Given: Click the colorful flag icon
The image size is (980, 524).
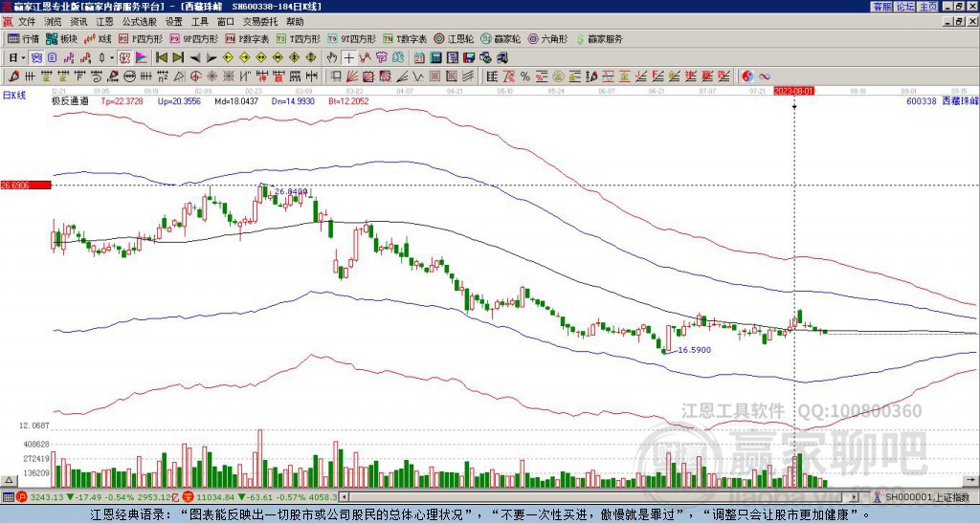Looking at the screenshot, I should tap(142, 58).
